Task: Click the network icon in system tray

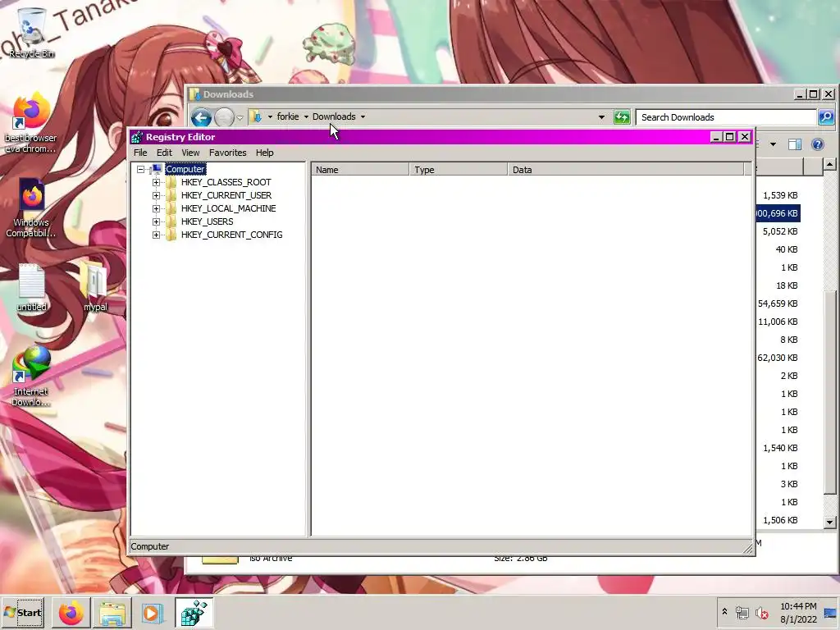Action: [742, 612]
